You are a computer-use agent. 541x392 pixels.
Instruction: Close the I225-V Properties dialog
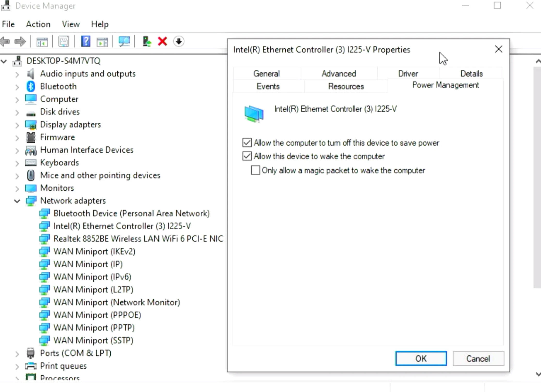[499, 49]
